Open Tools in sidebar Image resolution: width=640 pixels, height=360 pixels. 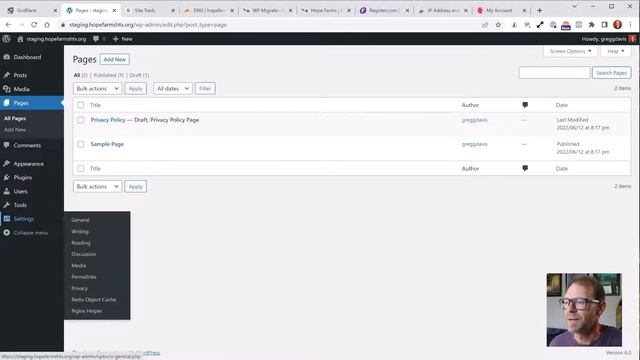tap(20, 205)
